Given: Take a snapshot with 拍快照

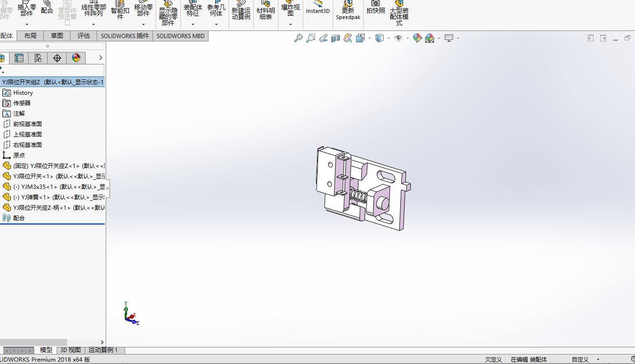Looking at the screenshot, I should pyautogui.click(x=376, y=8).
